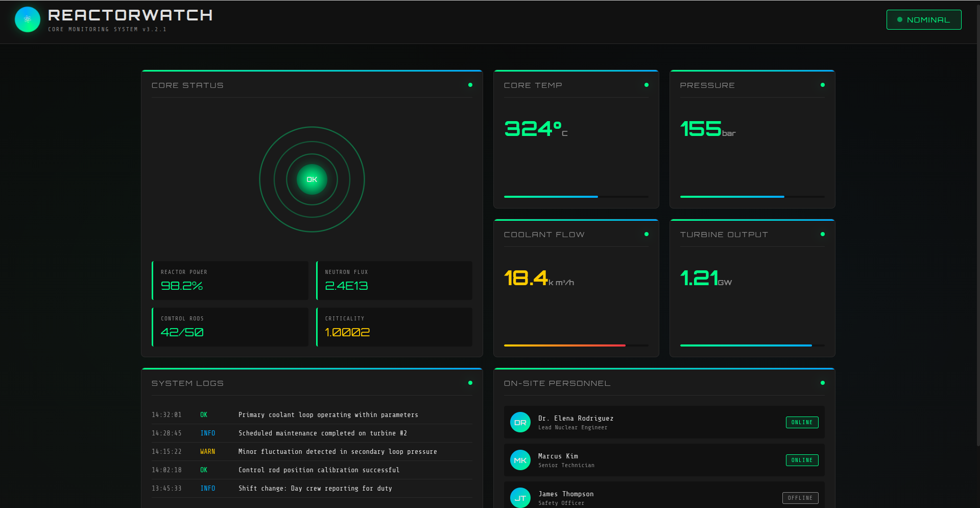
Task: Click the Core Temp progress bar
Action: click(576, 197)
